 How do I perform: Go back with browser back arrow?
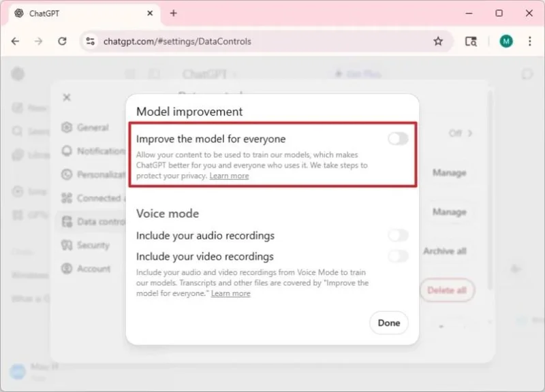(x=15, y=42)
